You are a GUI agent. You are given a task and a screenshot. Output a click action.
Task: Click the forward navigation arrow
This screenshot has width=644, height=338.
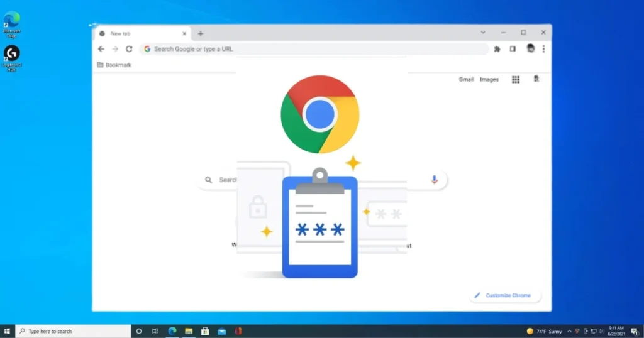point(115,49)
